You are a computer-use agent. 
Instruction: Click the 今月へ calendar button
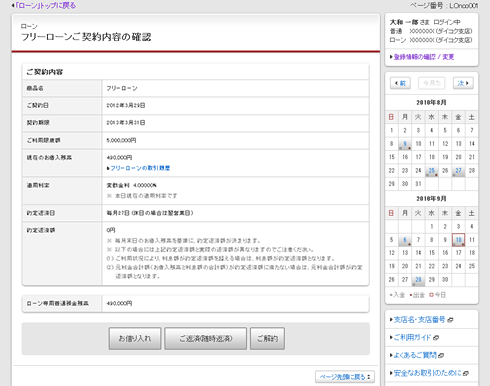pyautogui.click(x=432, y=83)
